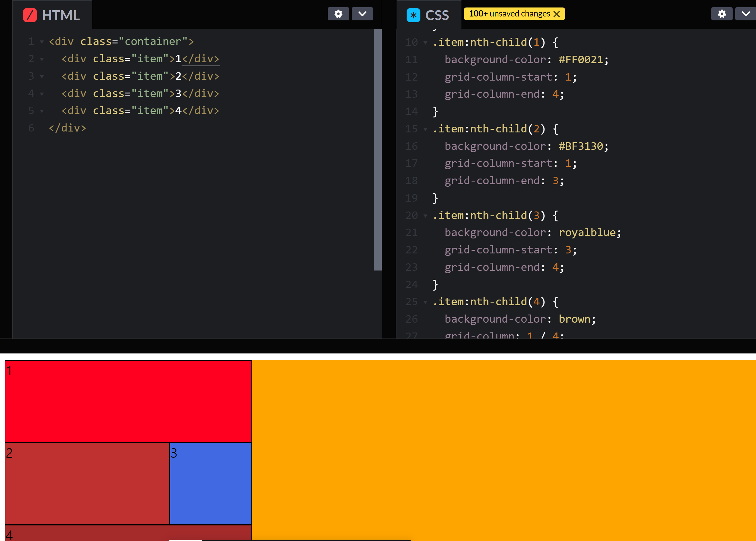Click the red HTML slash icon
Image resolution: width=756 pixels, height=541 pixels.
pyautogui.click(x=30, y=15)
